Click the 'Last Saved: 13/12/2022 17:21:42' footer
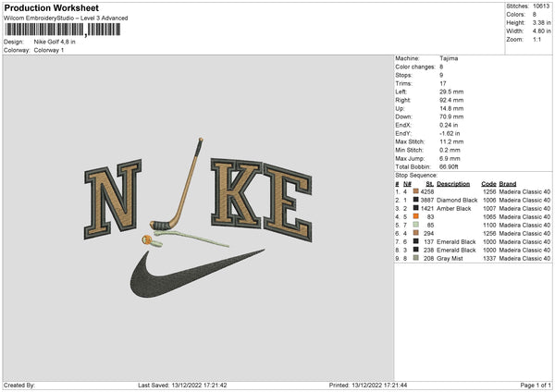 tap(182, 385)
